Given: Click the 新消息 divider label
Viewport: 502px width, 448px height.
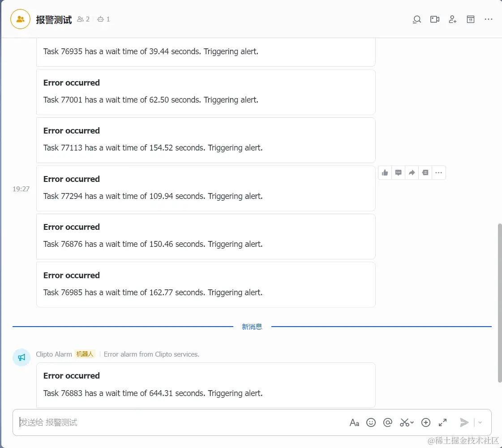Looking at the screenshot, I should pyautogui.click(x=252, y=327).
